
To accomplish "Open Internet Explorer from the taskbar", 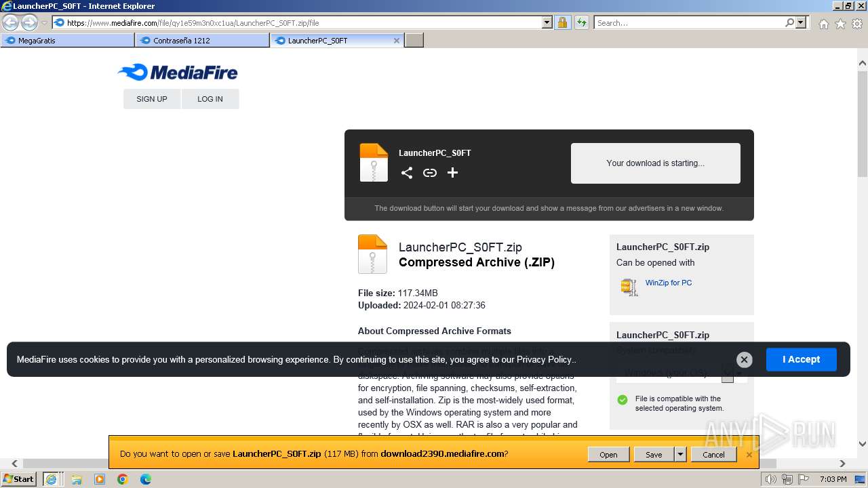I will point(51,479).
